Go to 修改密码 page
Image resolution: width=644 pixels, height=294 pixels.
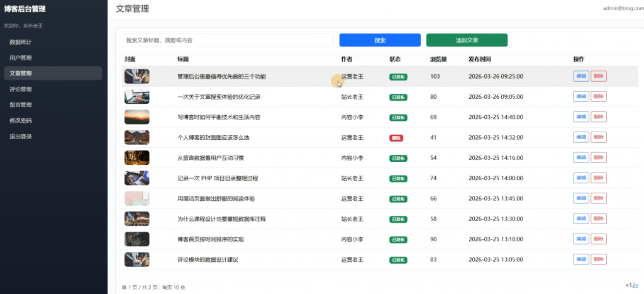click(x=53, y=120)
